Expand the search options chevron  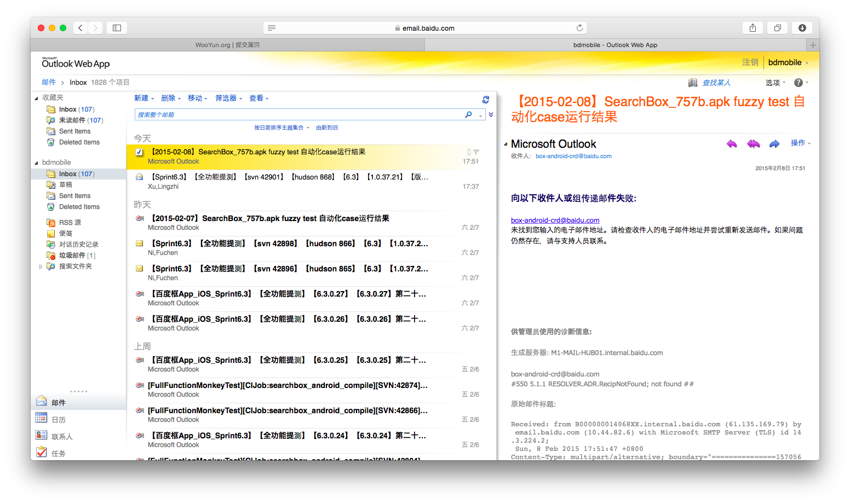[491, 114]
